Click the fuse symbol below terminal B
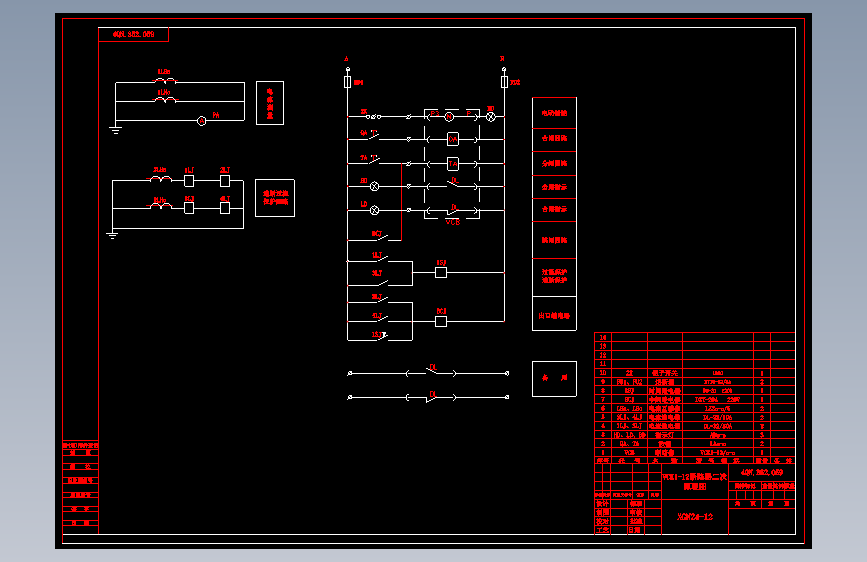Viewport: 867px width, 562px height. tap(504, 82)
